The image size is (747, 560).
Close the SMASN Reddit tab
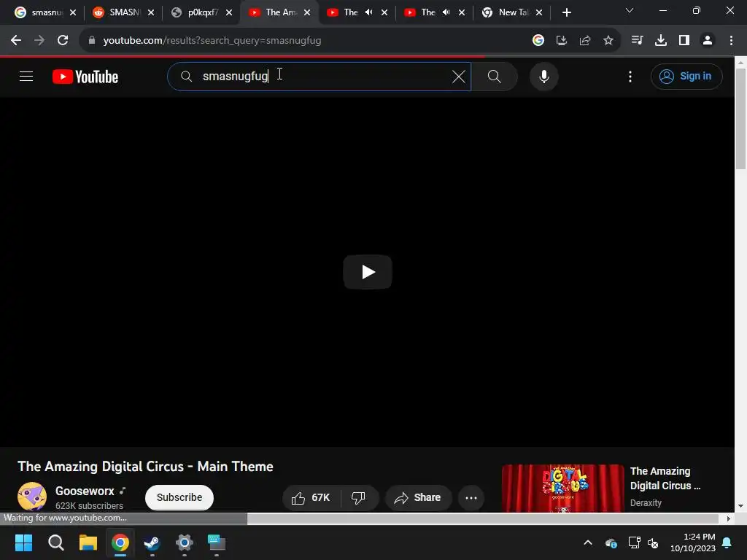pyautogui.click(x=151, y=12)
